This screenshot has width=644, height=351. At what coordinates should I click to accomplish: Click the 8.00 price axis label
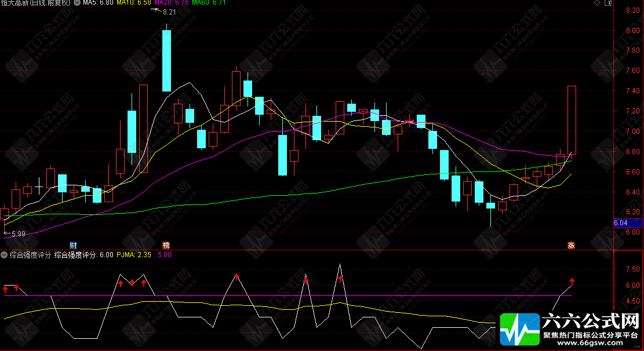click(632, 30)
